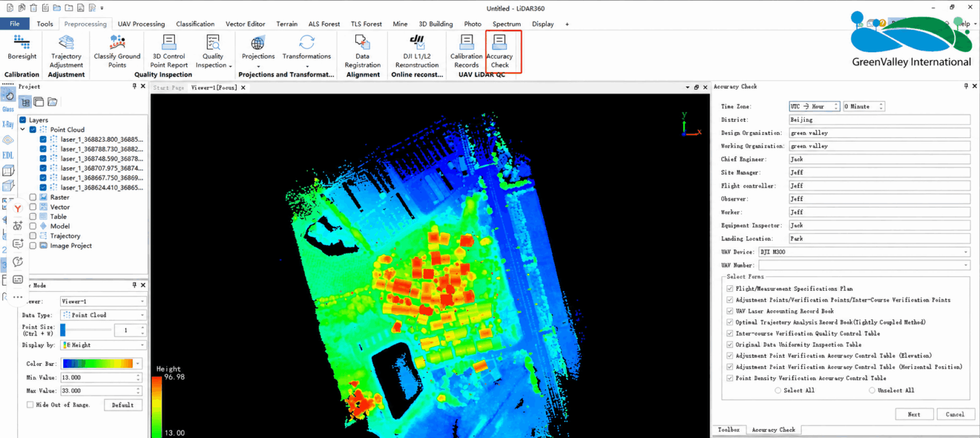Switch to the UAV Processing ribbon tab

click(141, 24)
